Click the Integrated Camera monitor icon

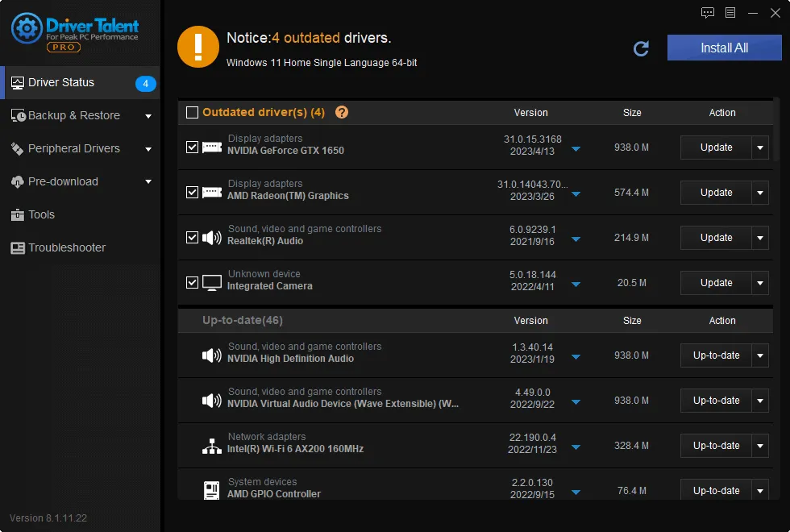click(212, 283)
